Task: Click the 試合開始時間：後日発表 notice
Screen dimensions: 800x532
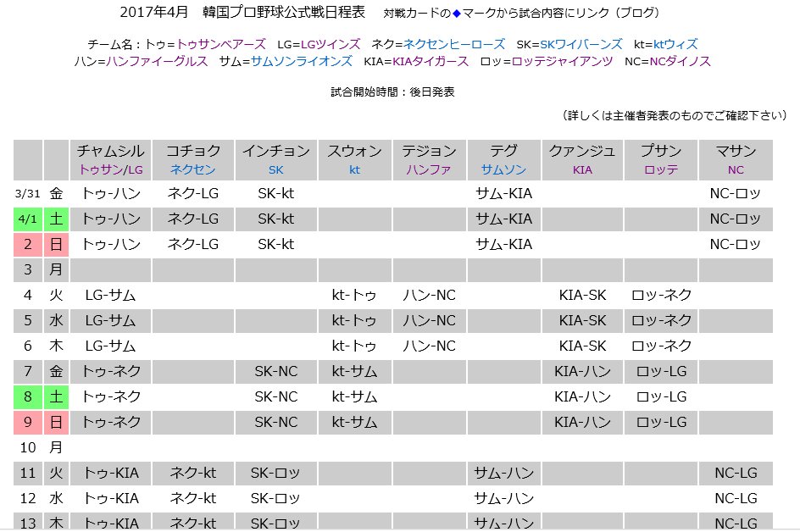Action: click(392, 92)
